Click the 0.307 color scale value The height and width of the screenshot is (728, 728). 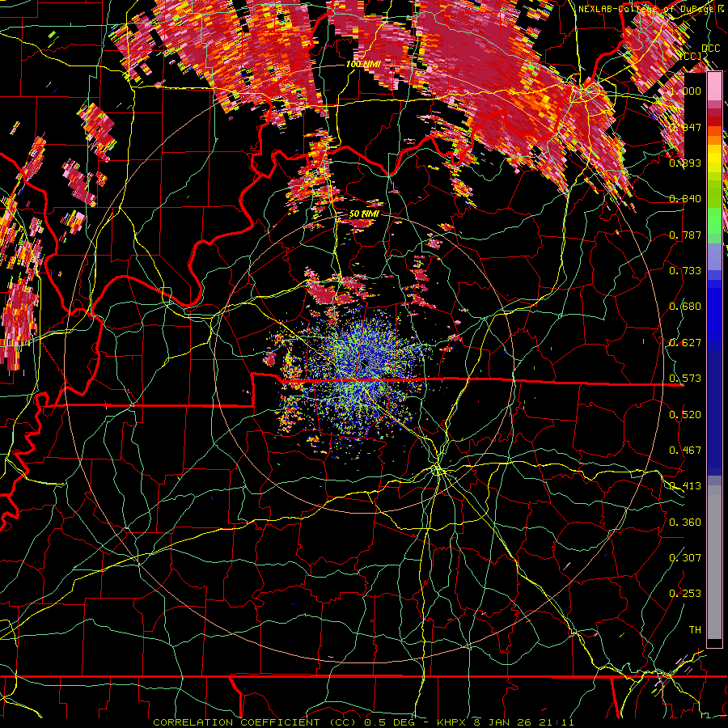click(x=685, y=557)
